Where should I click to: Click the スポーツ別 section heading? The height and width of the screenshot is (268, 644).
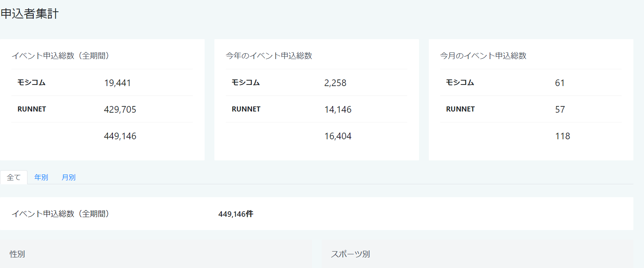point(350,254)
